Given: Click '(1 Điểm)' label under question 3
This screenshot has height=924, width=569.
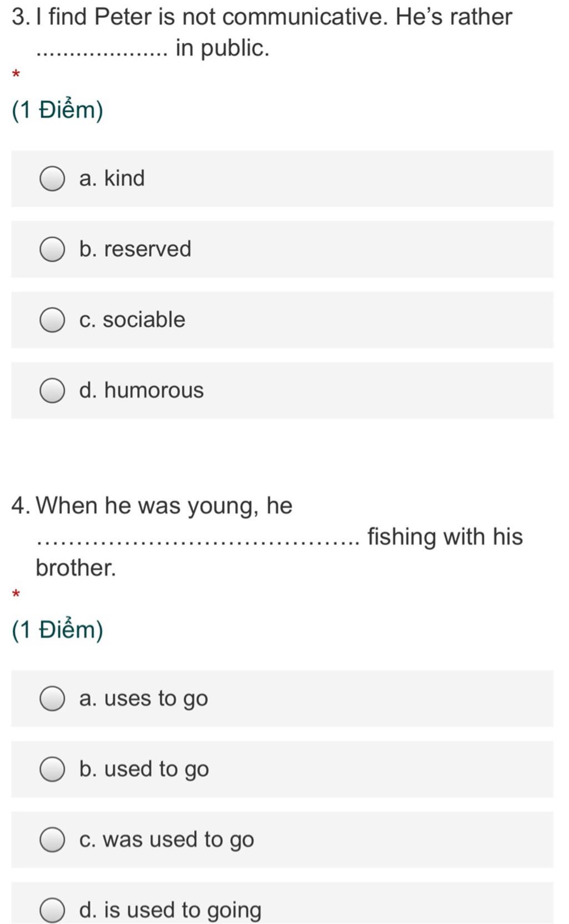Looking at the screenshot, I should click(57, 110).
